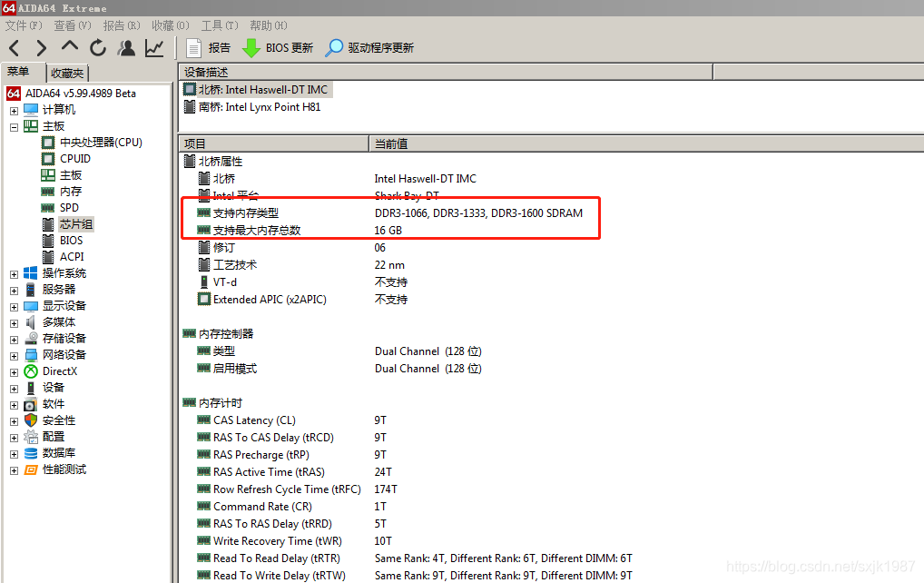This screenshot has width=924, height=583.
Task: Expand the 显示设备 tree node
Action: pos(15,307)
